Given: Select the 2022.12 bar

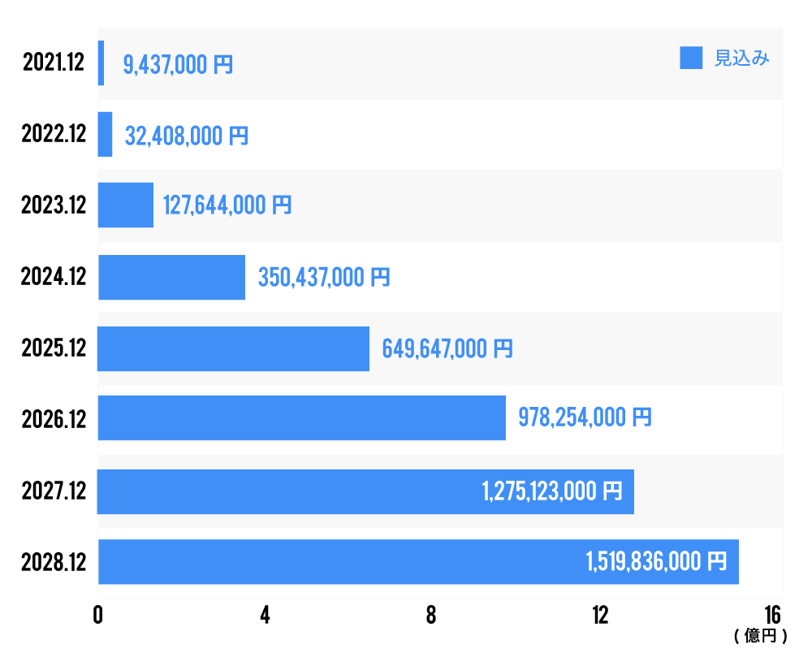Looking at the screenshot, I should coord(105,134).
